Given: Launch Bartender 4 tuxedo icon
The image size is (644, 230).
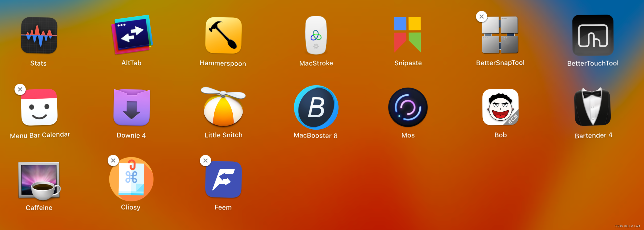Looking at the screenshot, I should point(593,107).
